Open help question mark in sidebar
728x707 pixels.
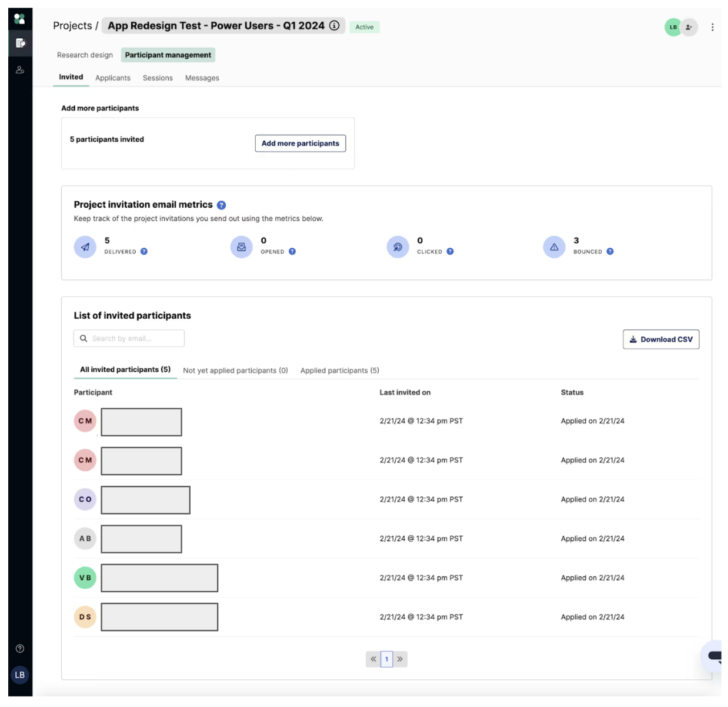click(x=20, y=649)
